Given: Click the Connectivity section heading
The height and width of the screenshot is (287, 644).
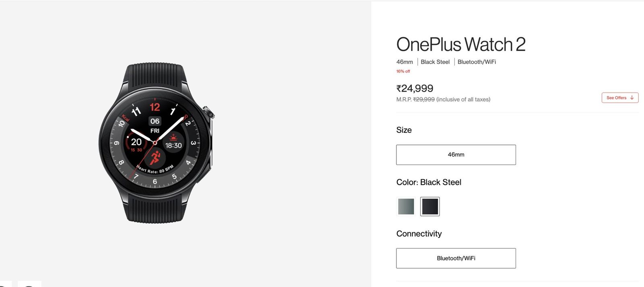Looking at the screenshot, I should pos(419,234).
